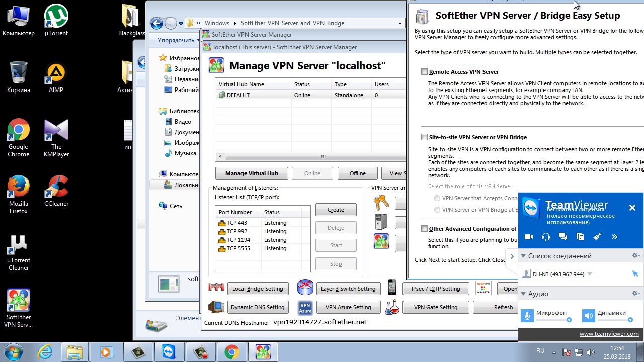Open TeamViewer taskbar button
644x362 pixels.
pyautogui.click(x=169, y=351)
